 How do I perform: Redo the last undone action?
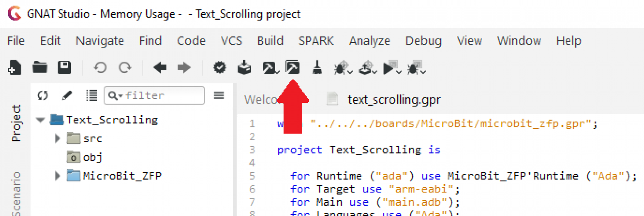pos(125,67)
